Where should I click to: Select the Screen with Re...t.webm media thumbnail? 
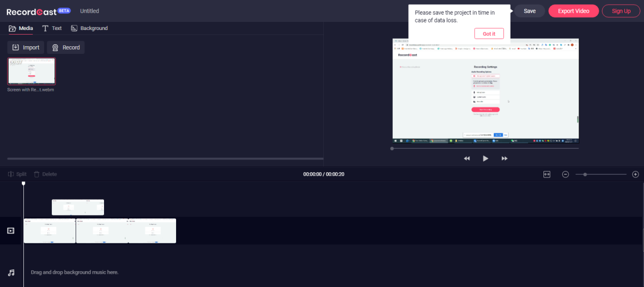click(31, 71)
